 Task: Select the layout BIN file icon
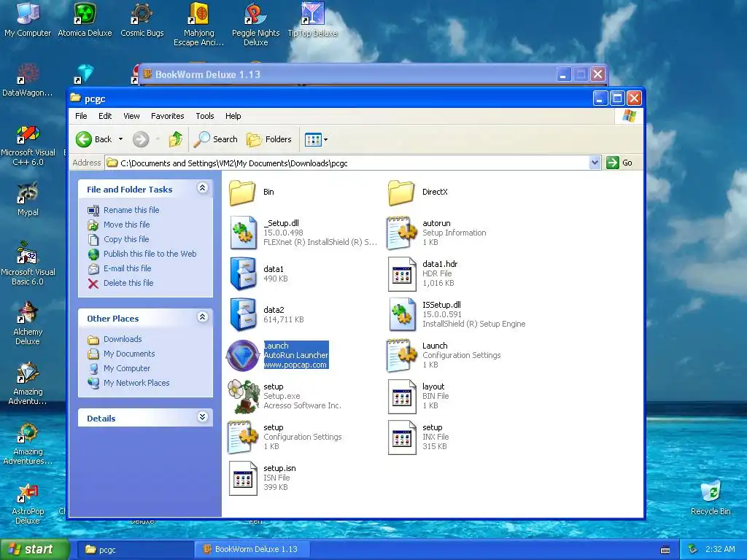[402, 396]
